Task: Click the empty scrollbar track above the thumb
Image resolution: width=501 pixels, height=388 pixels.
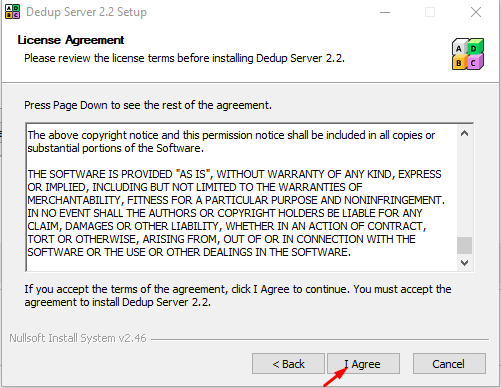Action: 464,189
